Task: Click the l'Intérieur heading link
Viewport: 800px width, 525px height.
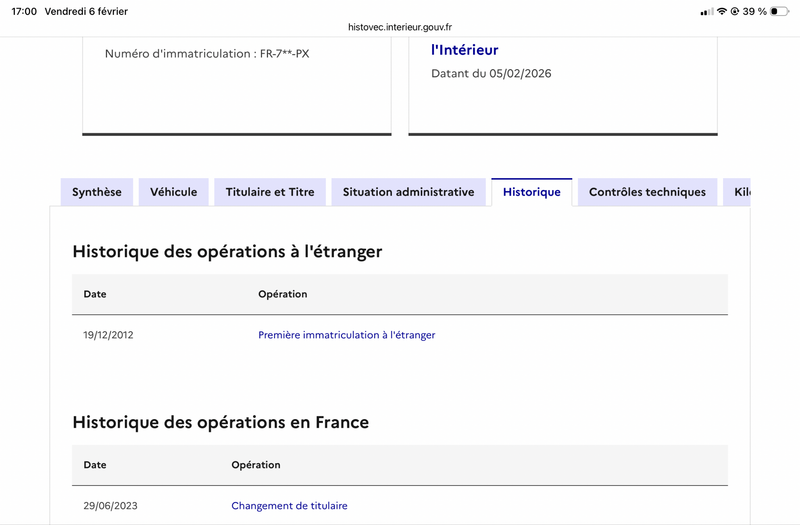Action: pos(464,50)
